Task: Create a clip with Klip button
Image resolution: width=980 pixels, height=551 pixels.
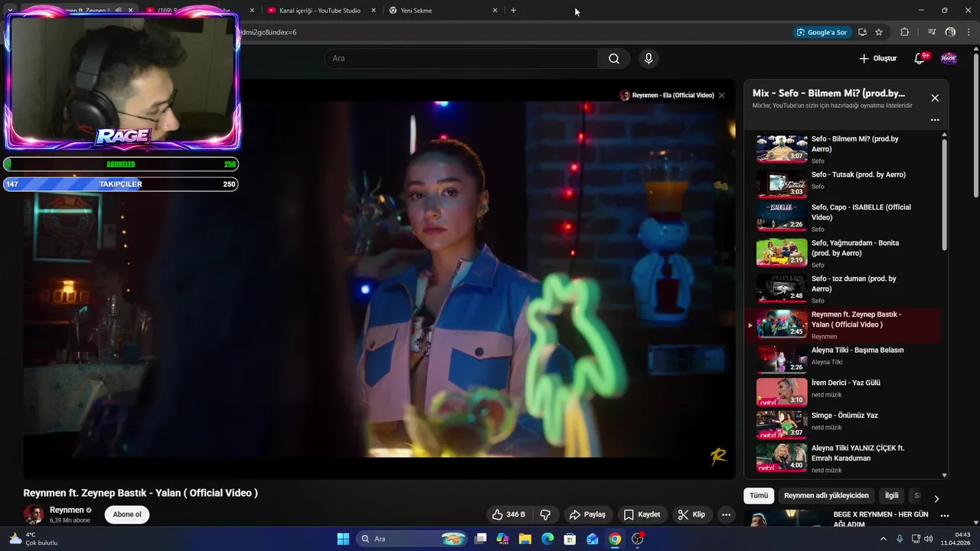Action: [x=691, y=515]
